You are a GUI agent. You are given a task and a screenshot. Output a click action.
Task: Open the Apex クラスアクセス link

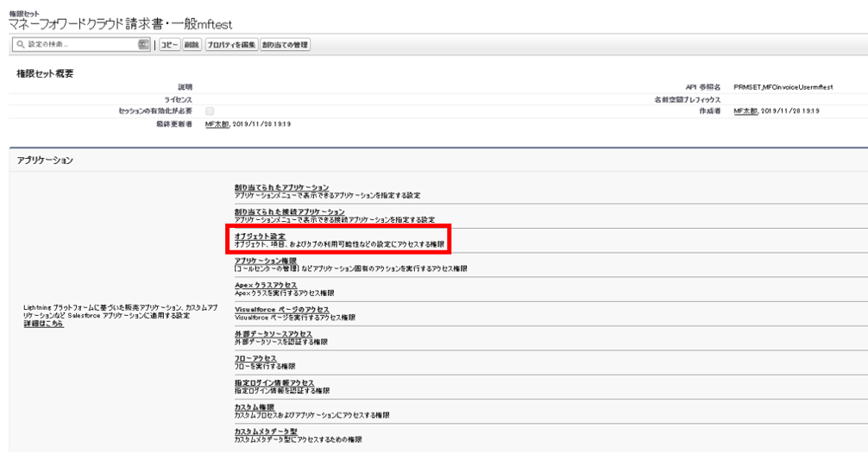(x=266, y=285)
